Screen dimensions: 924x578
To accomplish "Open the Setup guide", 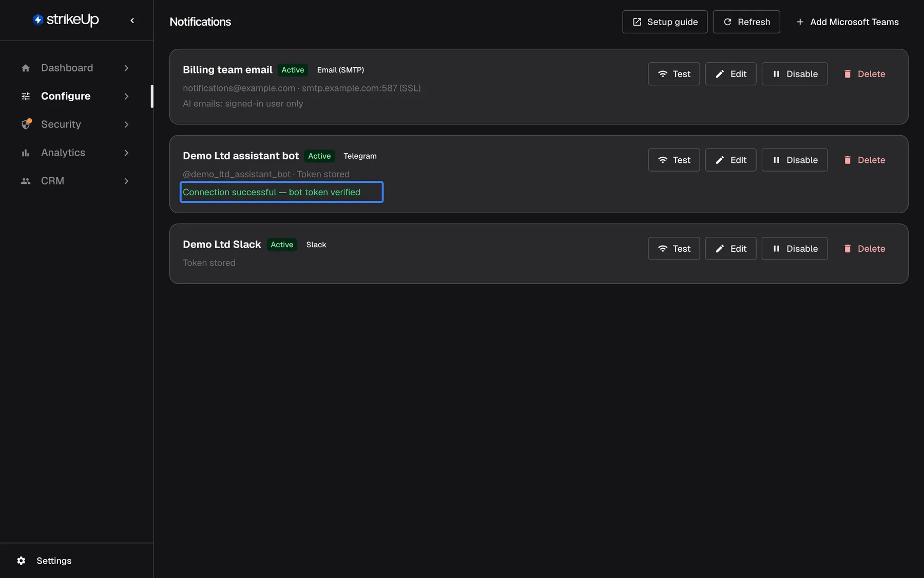I will tap(665, 22).
